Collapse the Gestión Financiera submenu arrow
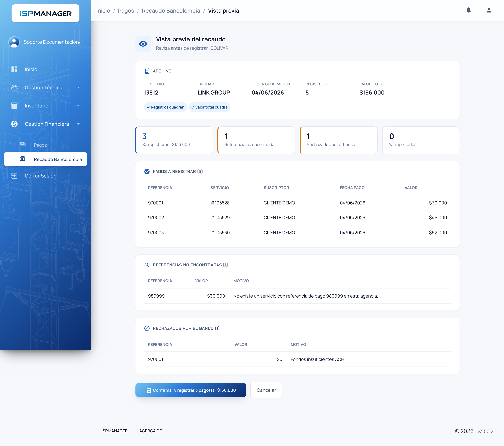The height and width of the screenshot is (446, 504). coord(78,124)
